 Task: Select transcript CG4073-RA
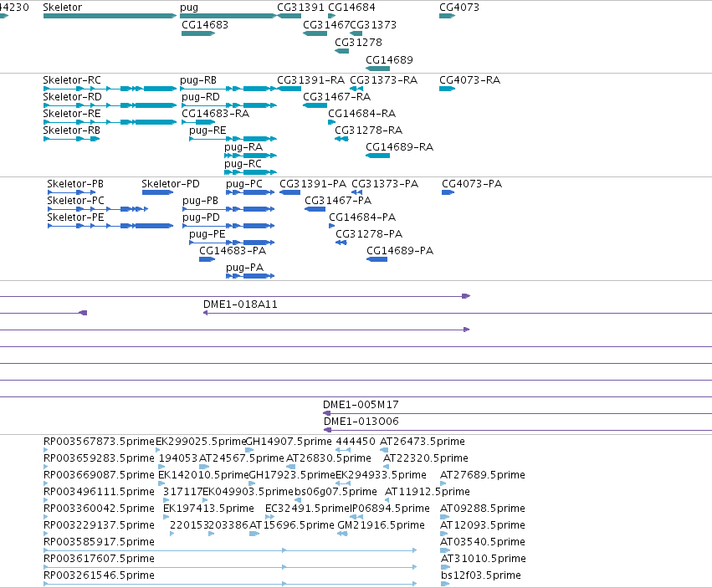coord(469,80)
